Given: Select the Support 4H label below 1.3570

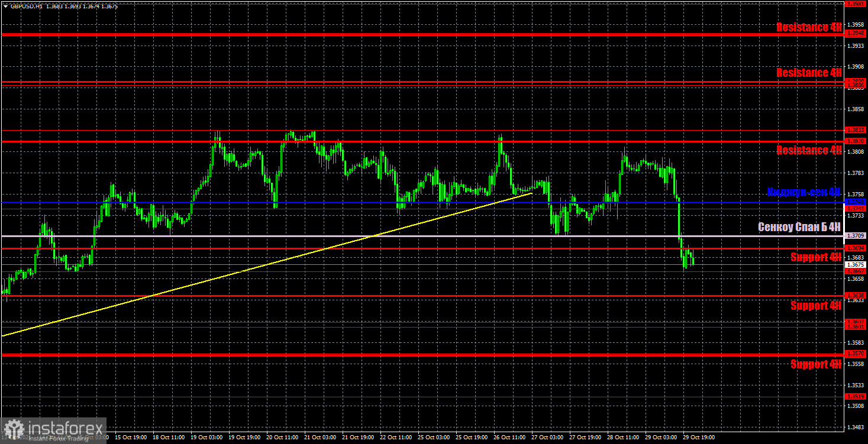Looking at the screenshot, I should (x=816, y=364).
